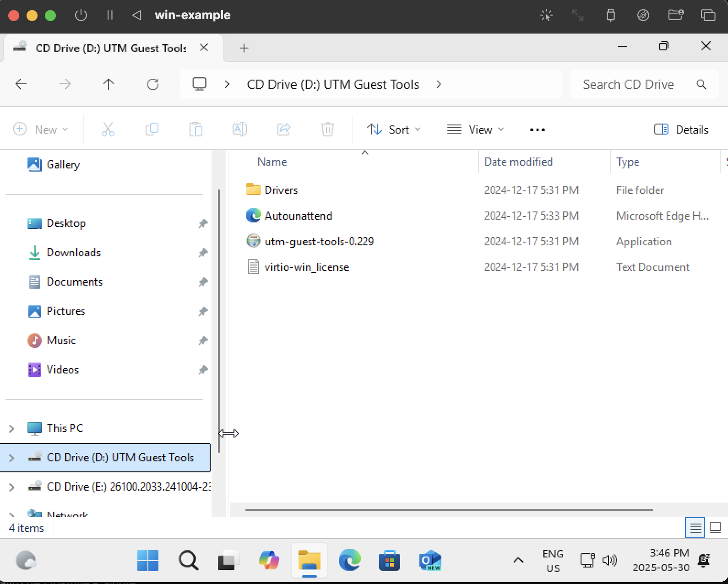Viewport: 728px width, 584px height.
Task: Unpin Documents using its pin icon
Action: pyautogui.click(x=203, y=282)
